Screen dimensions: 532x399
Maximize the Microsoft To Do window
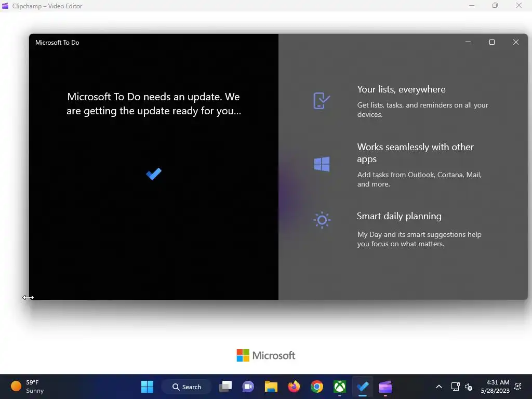[492, 42]
